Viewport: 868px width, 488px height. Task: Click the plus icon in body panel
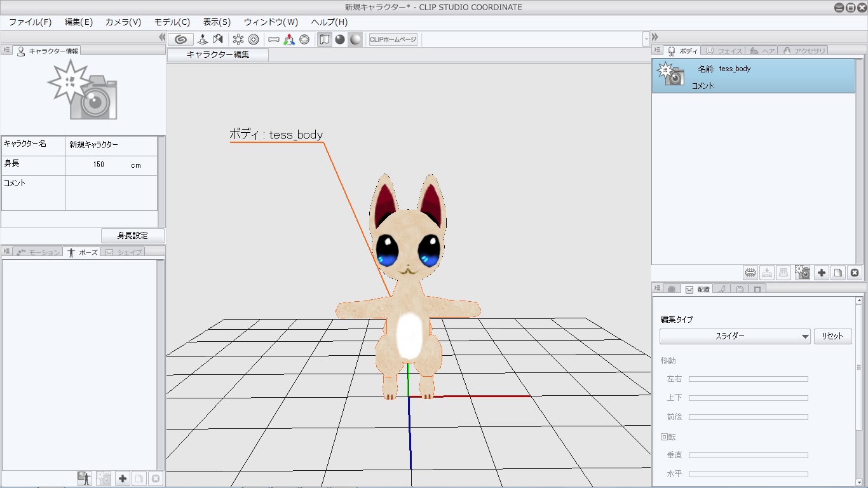pos(822,273)
